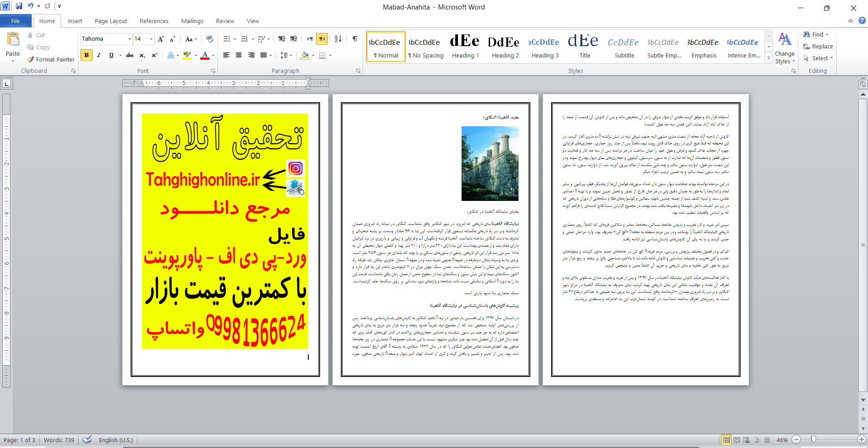Switch to the Mailings tab
The image size is (868, 448).
pyautogui.click(x=192, y=21)
